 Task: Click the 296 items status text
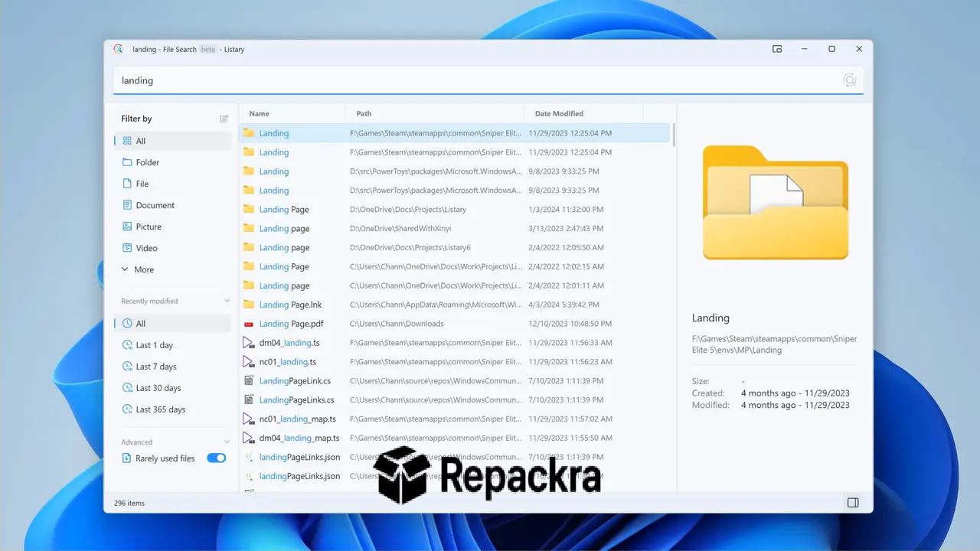coord(129,503)
